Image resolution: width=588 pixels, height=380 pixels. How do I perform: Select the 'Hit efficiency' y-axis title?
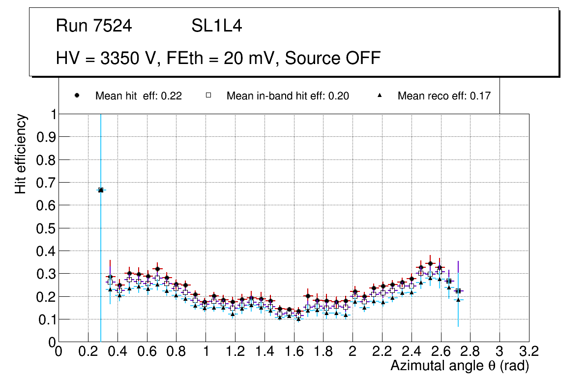click(21, 154)
